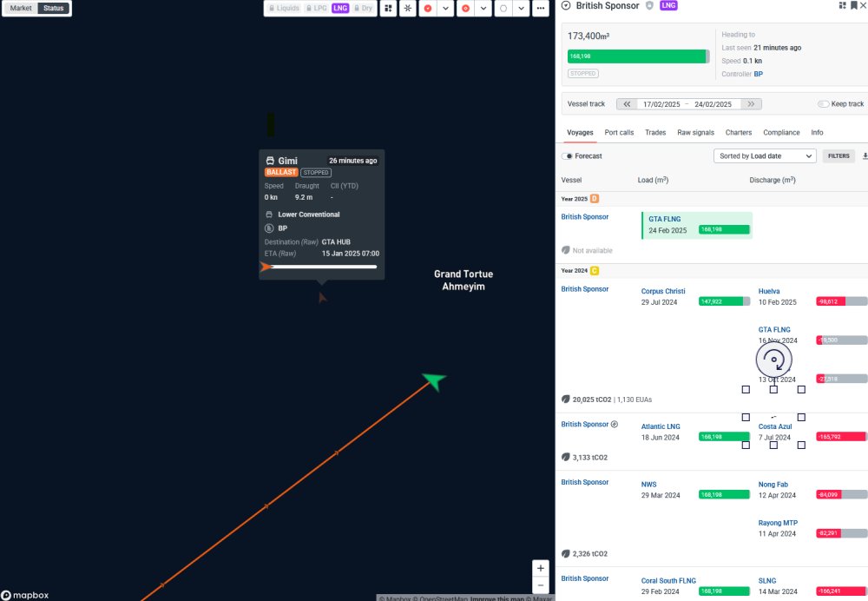Image resolution: width=868 pixels, height=601 pixels.
Task: Click the empty white circle layer icon
Action: [x=503, y=9]
